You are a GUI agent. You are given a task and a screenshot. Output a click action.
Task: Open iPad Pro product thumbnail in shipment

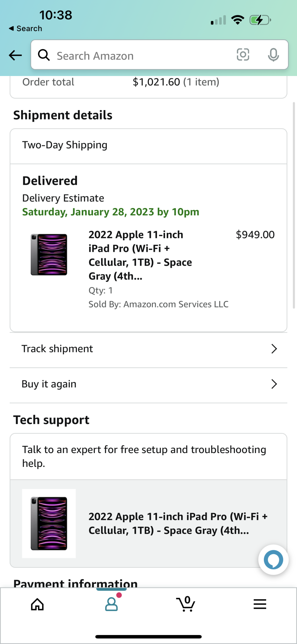[49, 254]
